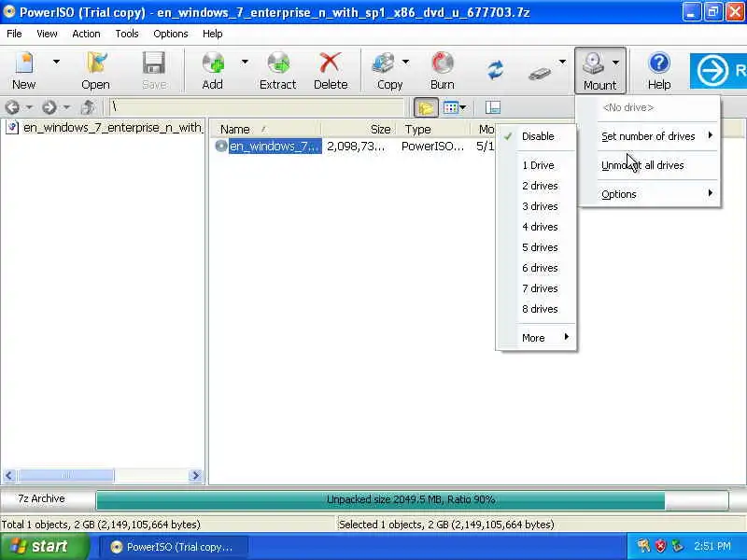Open the View menu
The width and height of the screenshot is (747, 560).
click(x=48, y=34)
